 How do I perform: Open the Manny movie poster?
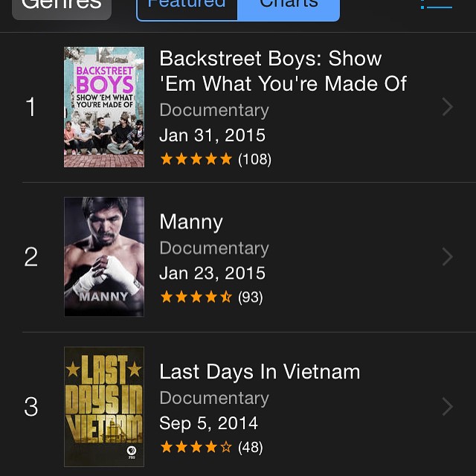pyautogui.click(x=104, y=257)
